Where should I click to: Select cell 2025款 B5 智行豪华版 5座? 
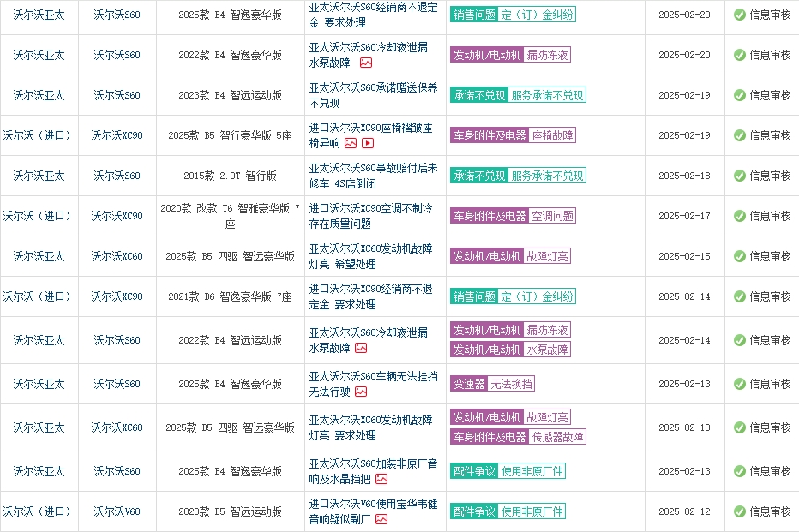(x=230, y=135)
